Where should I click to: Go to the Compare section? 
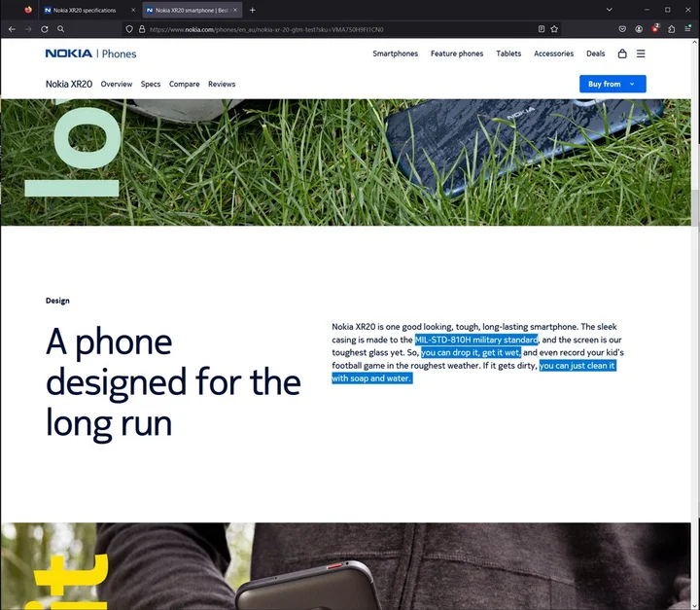tap(185, 84)
